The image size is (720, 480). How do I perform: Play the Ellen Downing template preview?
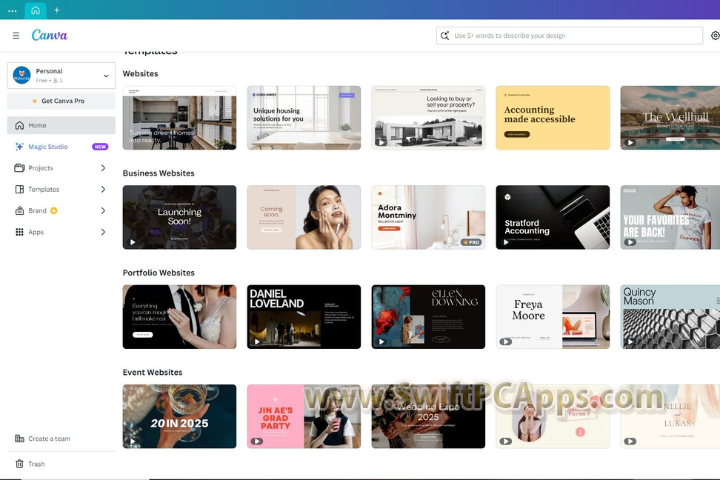pos(382,342)
